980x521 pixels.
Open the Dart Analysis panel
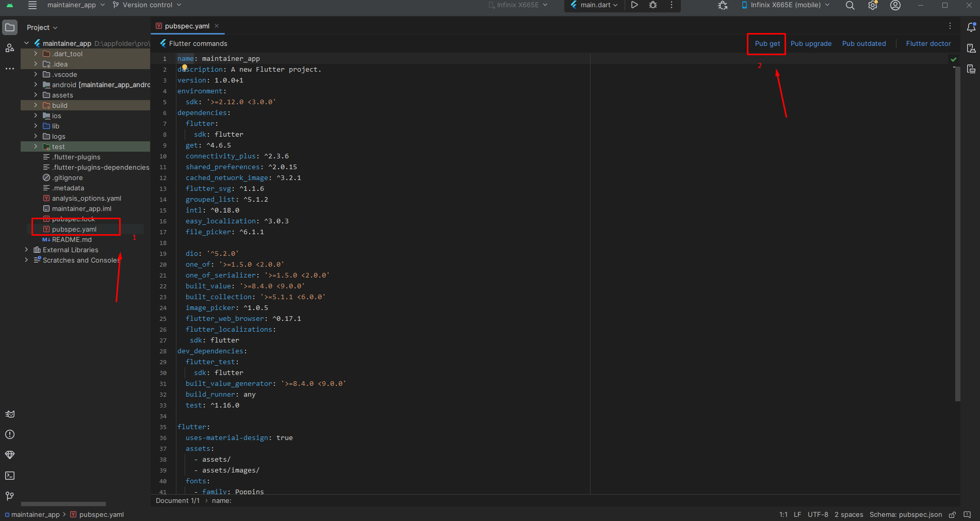pos(10,455)
